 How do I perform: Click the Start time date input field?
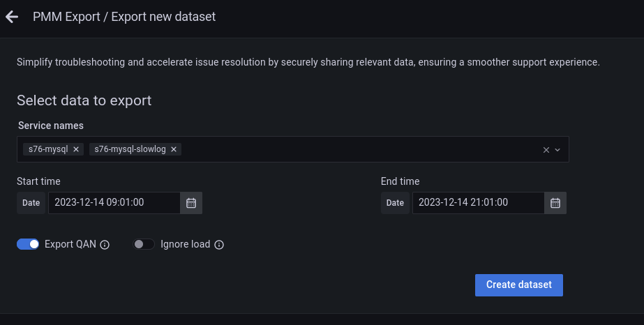click(x=114, y=203)
